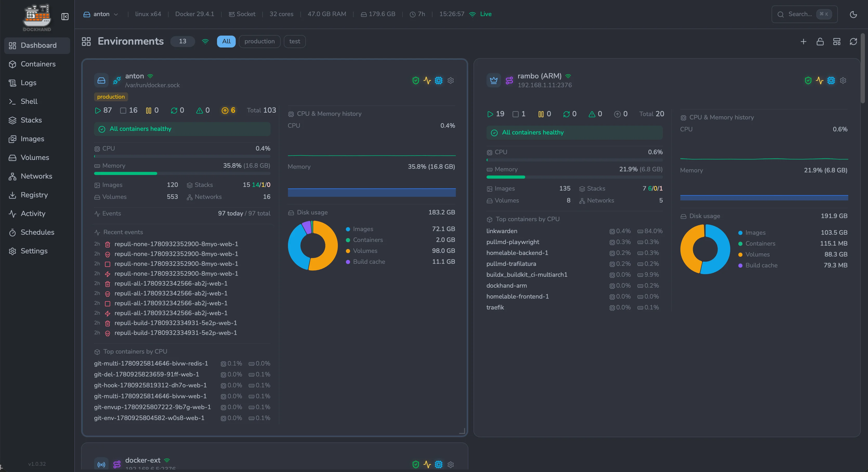
Task: Click anton disk usage donut chart
Action: pos(313,246)
